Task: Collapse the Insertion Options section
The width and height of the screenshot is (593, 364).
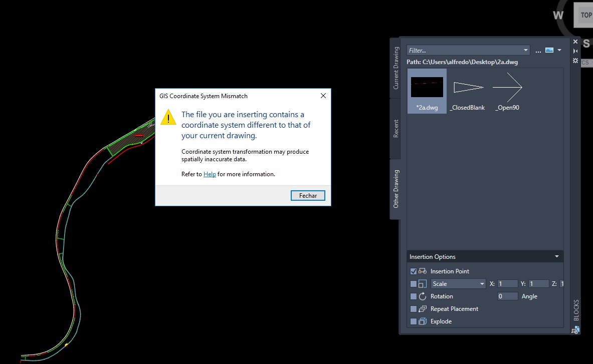Action: tap(556, 256)
